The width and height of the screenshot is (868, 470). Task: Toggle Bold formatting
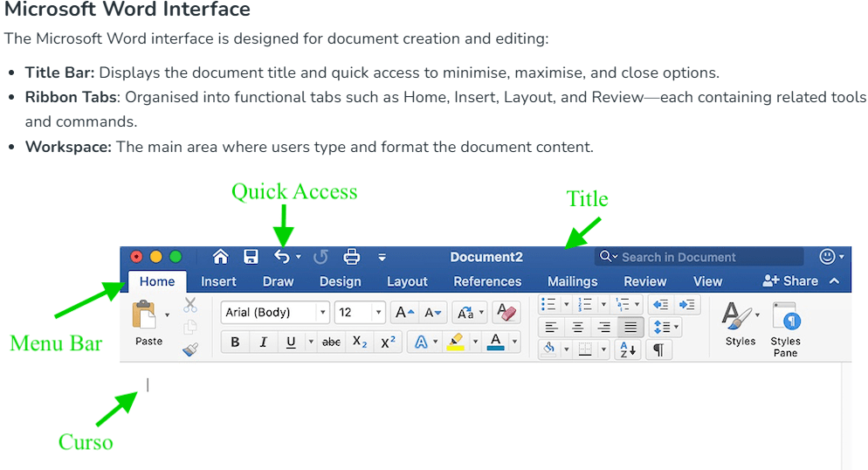click(235, 342)
